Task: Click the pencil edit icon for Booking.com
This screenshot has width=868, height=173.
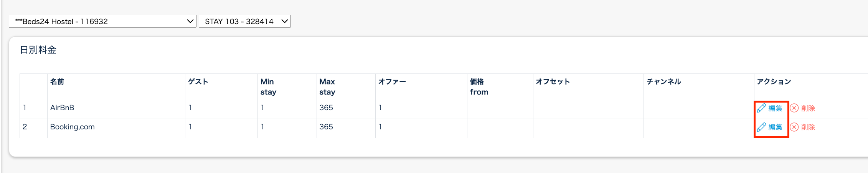Action: click(x=761, y=127)
